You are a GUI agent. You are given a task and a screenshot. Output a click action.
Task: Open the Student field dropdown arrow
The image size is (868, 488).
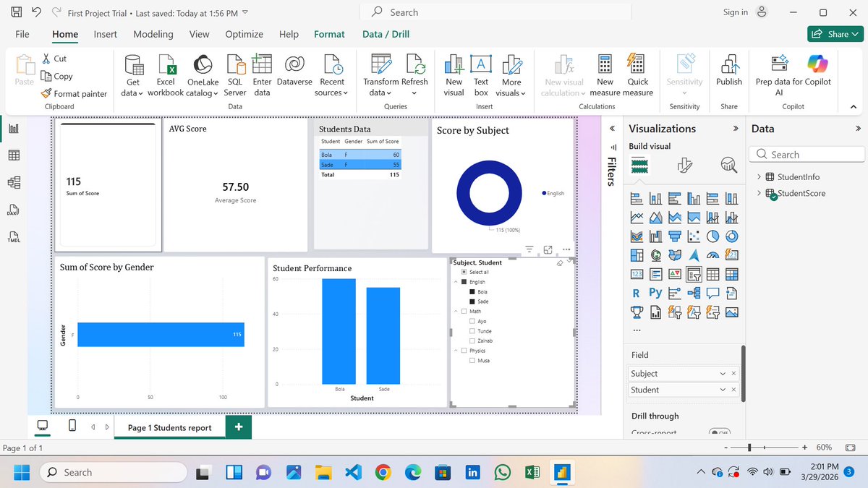tap(723, 390)
